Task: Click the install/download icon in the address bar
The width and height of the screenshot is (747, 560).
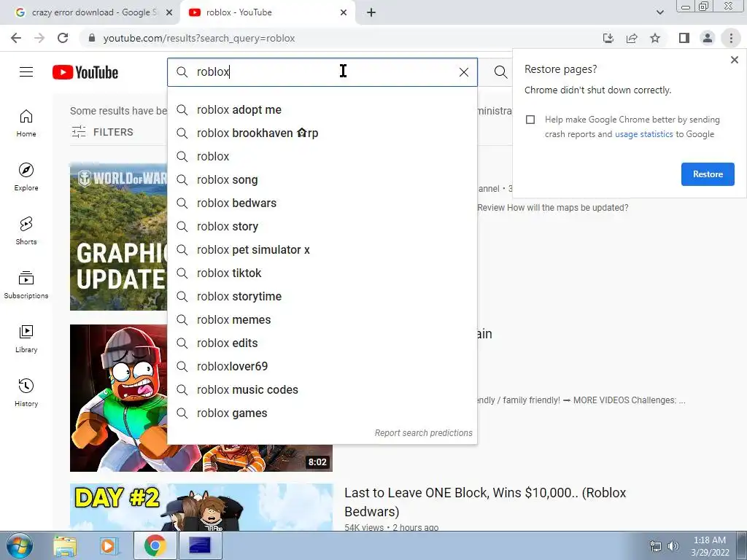Action: [608, 38]
